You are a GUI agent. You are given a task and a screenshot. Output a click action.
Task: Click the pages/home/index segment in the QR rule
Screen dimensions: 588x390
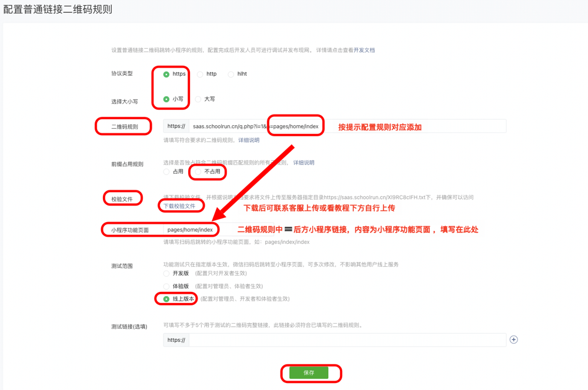click(x=295, y=126)
